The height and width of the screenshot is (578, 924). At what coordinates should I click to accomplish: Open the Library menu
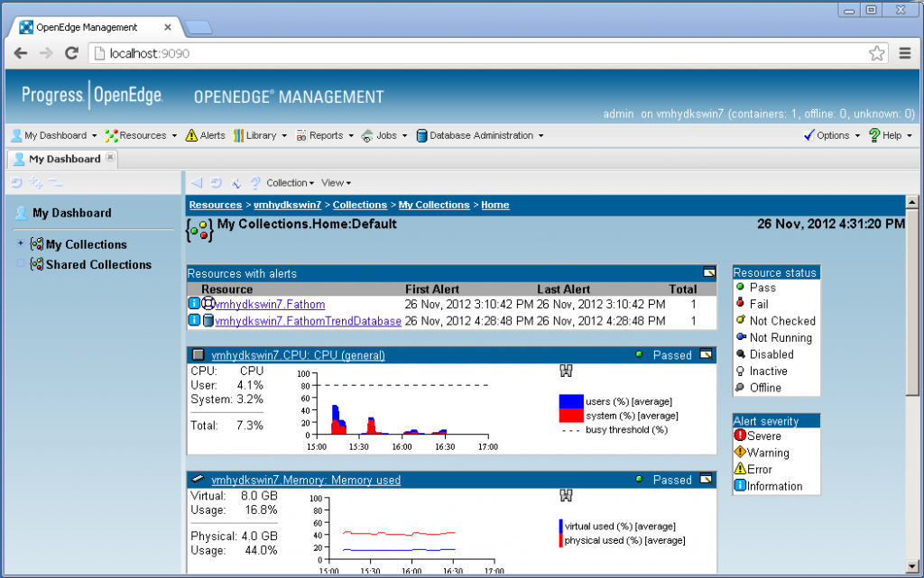[260, 135]
